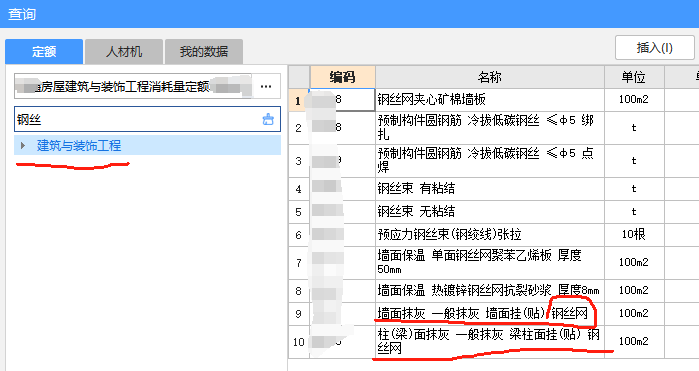Click the 10根 unit cell
The image size is (699, 371).
pyautogui.click(x=634, y=235)
